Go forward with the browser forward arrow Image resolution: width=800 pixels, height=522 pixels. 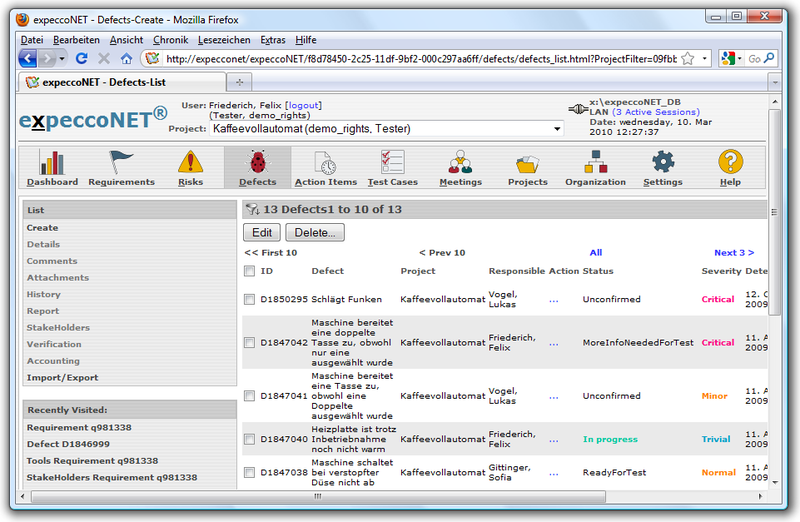[46, 59]
